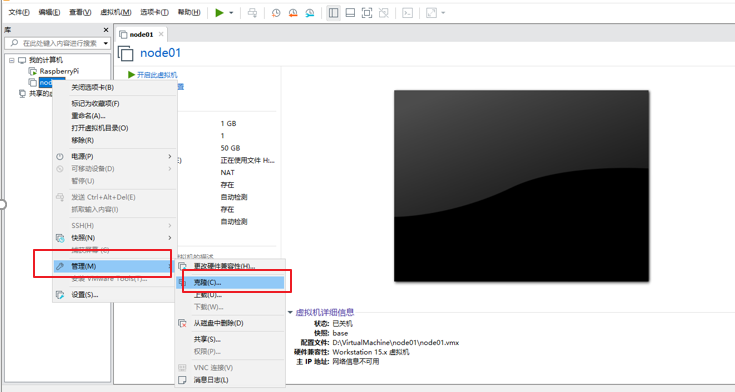The height and width of the screenshot is (392, 735).
Task: Expand the 电源(P) submenu
Action: 115,156
